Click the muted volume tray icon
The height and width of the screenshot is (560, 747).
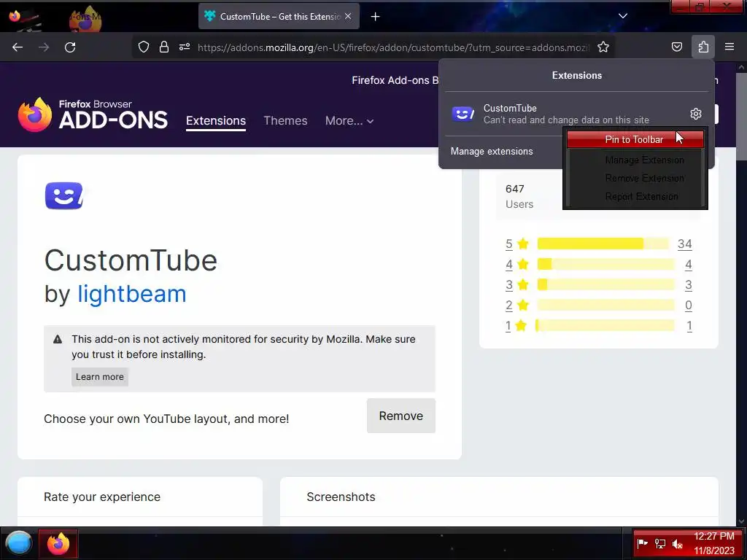[678, 544]
